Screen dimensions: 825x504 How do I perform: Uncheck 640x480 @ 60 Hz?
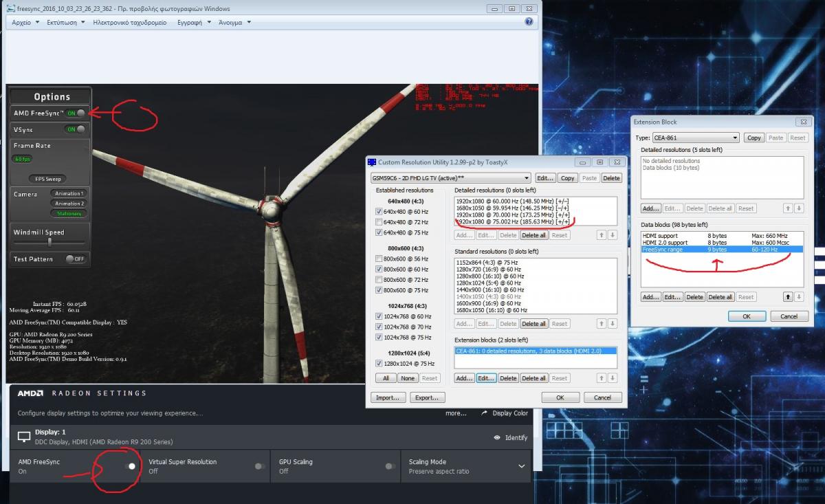pos(379,211)
